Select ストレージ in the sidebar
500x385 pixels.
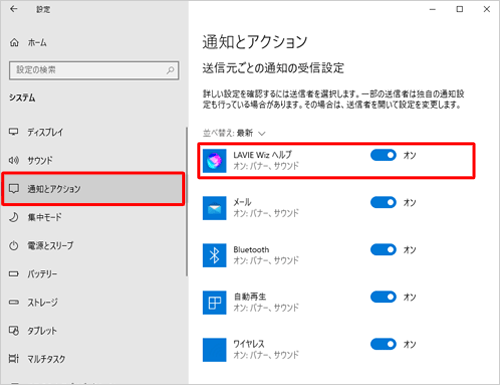(93, 302)
